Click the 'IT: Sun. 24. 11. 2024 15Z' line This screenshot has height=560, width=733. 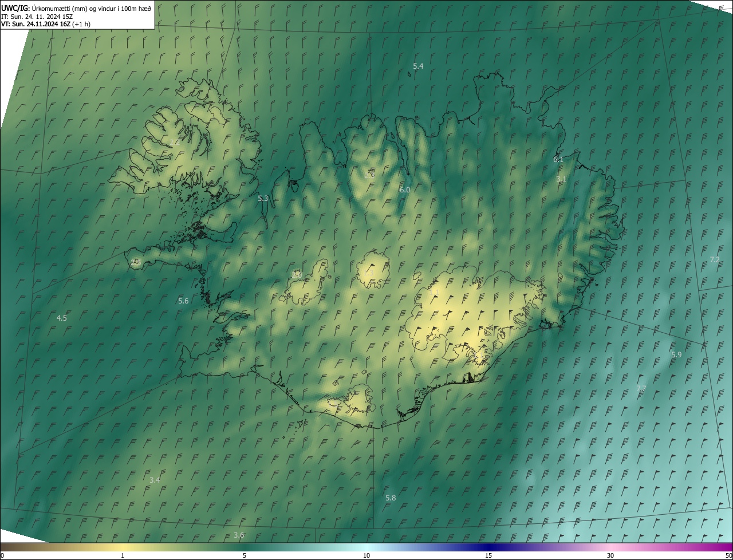[37, 16]
